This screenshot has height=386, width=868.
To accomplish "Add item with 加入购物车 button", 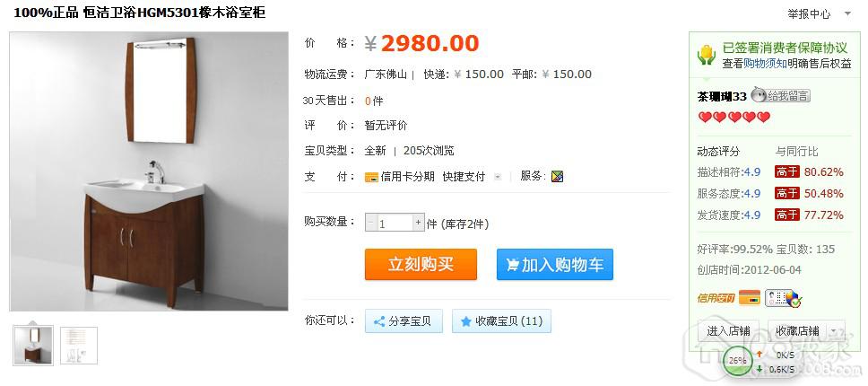I will [555, 265].
